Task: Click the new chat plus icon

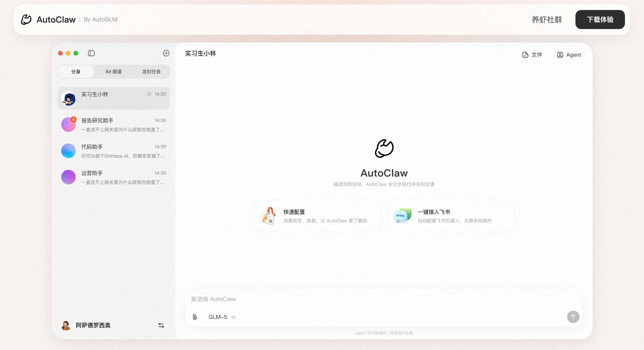Action: (166, 53)
